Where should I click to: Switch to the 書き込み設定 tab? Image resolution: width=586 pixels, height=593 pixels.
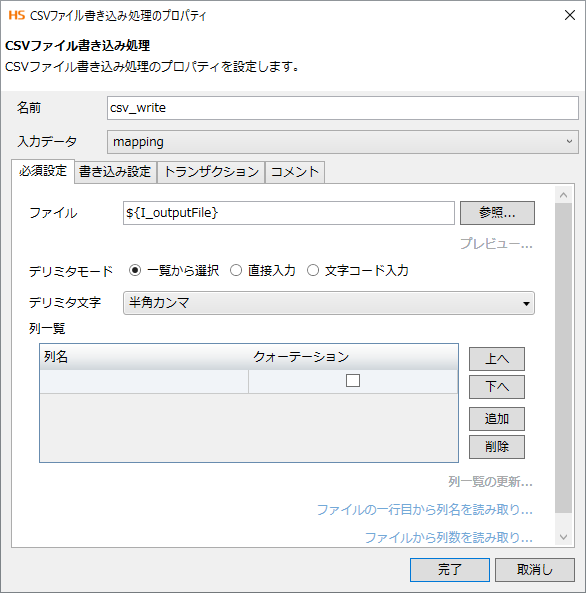(x=115, y=172)
